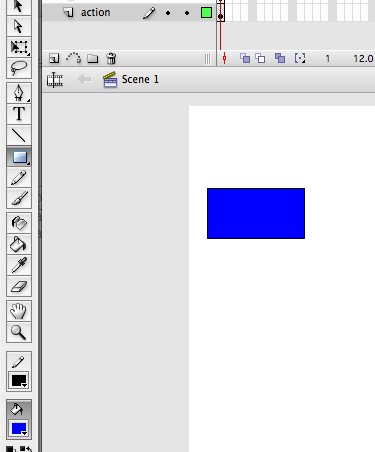Open modify onion markers menu

(x=300, y=58)
